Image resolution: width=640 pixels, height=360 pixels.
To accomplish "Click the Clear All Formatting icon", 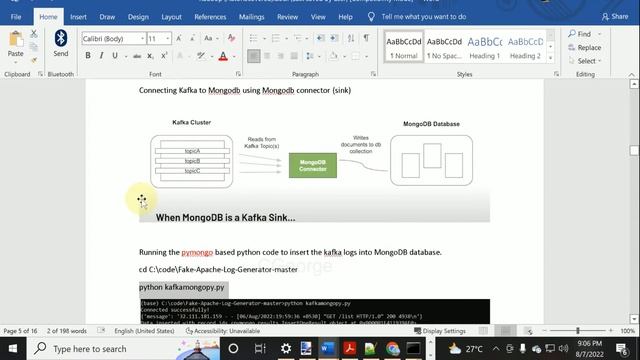I will [x=231, y=38].
